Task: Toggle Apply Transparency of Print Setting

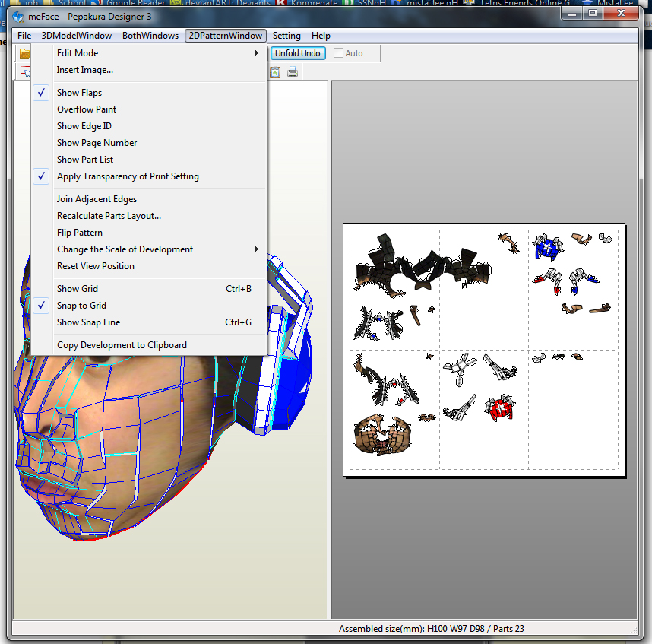Action: (x=149, y=176)
